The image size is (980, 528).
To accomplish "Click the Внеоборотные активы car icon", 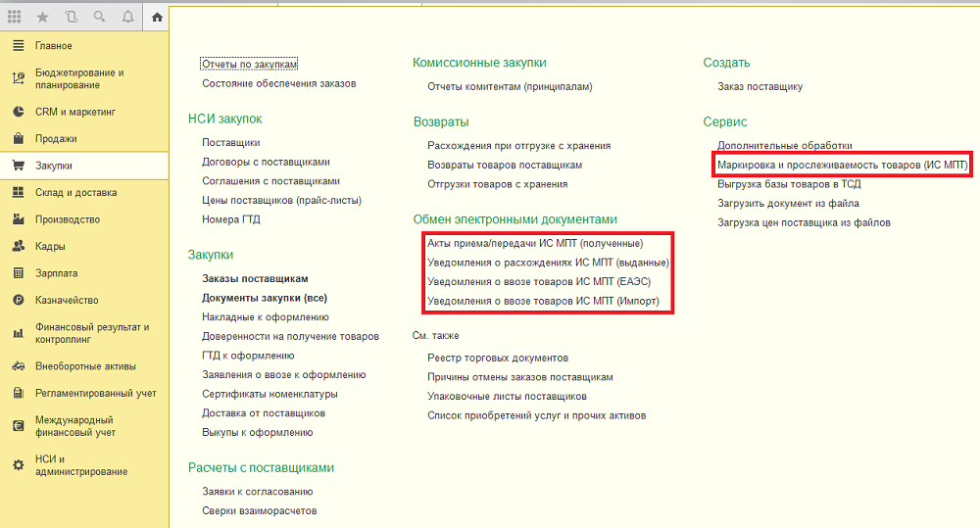I will [18, 366].
